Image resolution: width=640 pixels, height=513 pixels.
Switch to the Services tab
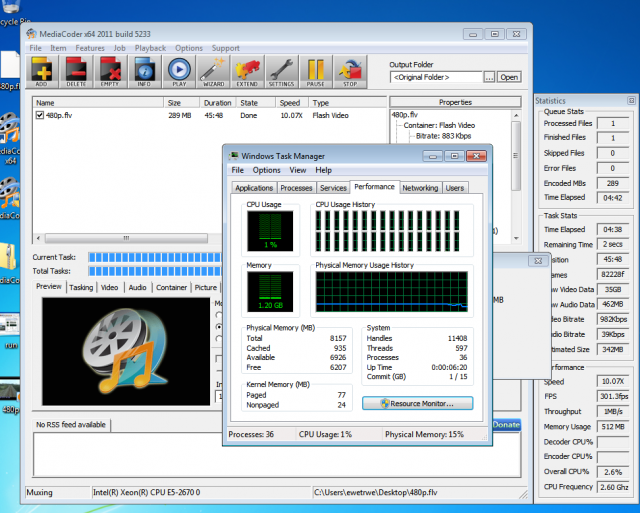(333, 188)
